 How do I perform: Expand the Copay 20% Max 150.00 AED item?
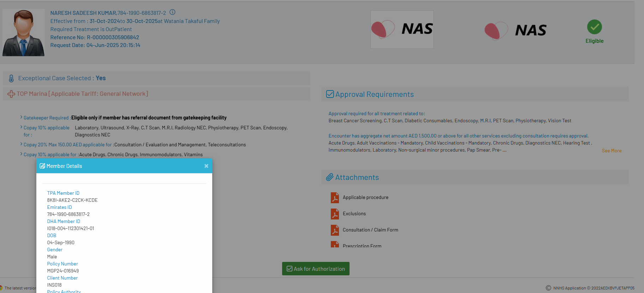(67, 145)
